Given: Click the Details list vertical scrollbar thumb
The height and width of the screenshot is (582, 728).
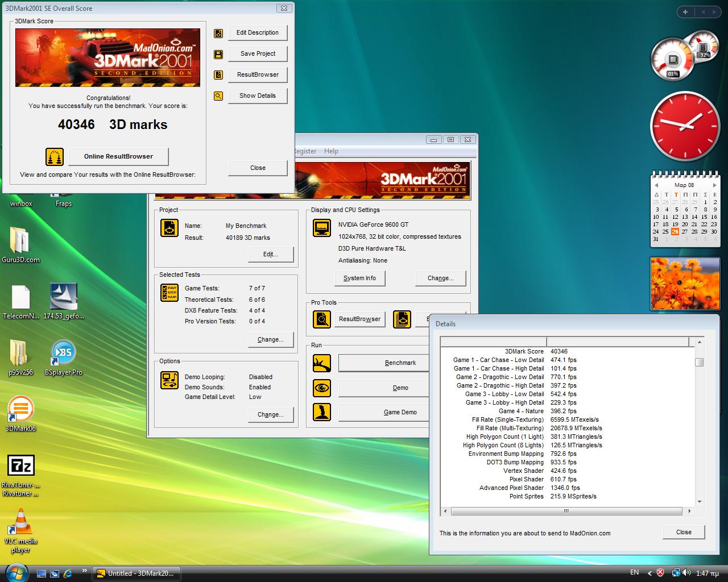Looking at the screenshot, I should pyautogui.click(x=700, y=363).
